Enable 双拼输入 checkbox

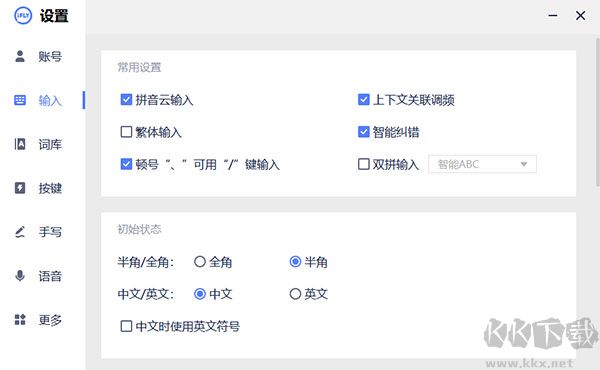tap(364, 164)
